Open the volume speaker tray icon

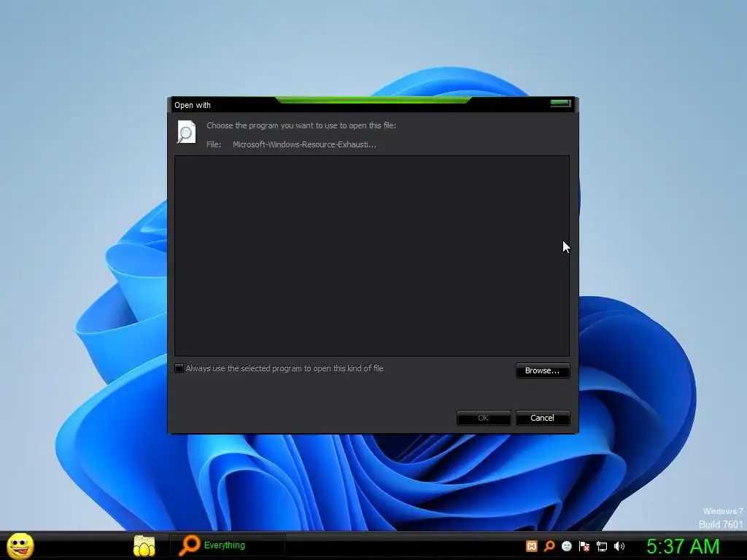coord(619,546)
